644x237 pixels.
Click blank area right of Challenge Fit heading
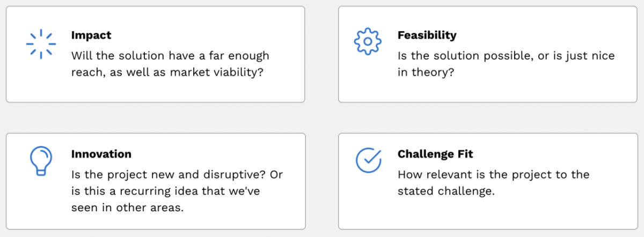(537, 154)
